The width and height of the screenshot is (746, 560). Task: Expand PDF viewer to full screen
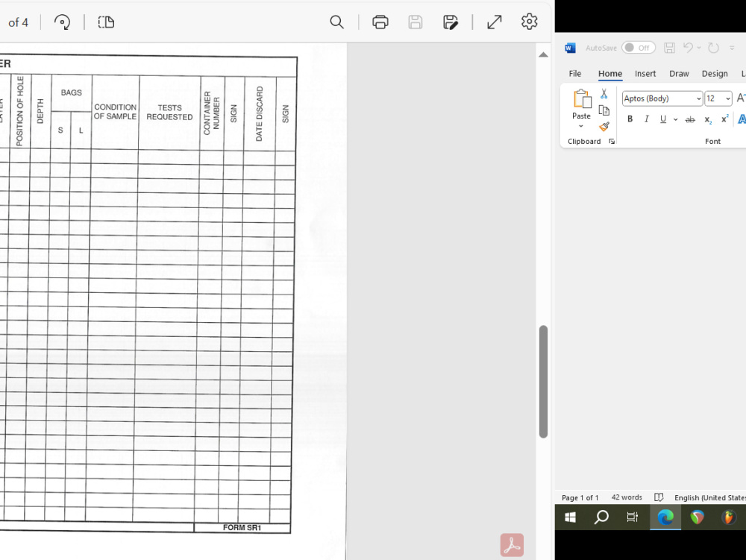click(495, 22)
